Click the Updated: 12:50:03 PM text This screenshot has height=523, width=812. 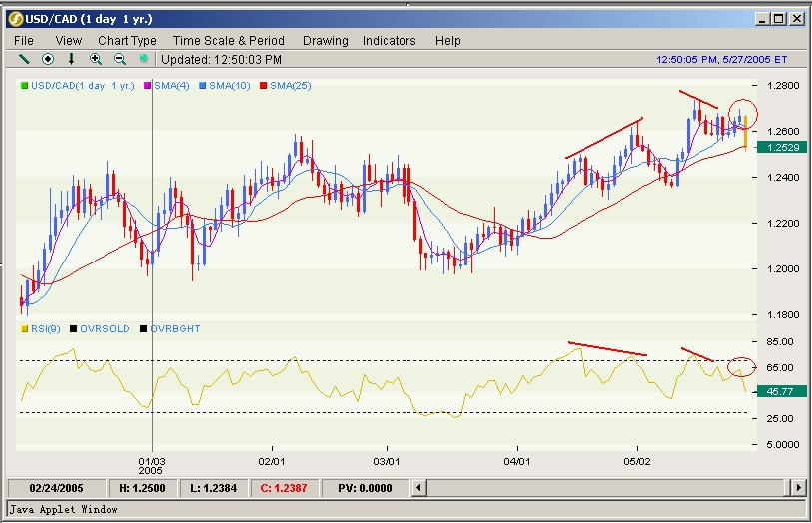[221, 60]
